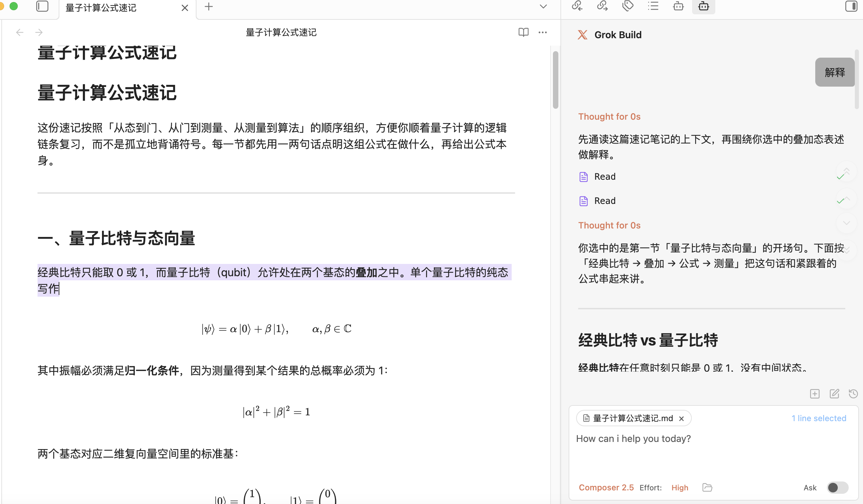The height and width of the screenshot is (504, 863).
Task: Expand the first Read tool call
Action: pyautogui.click(x=712, y=177)
